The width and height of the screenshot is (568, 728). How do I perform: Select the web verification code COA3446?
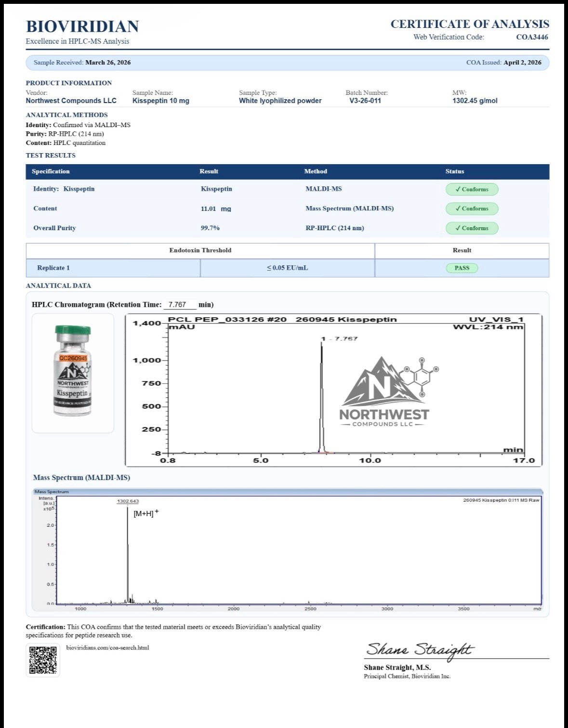click(x=532, y=37)
